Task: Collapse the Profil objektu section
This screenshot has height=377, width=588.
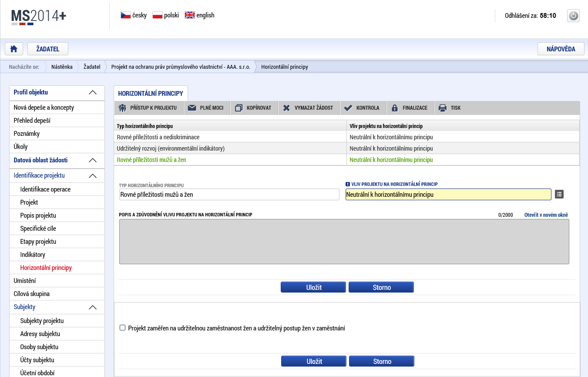Action: 93,92
